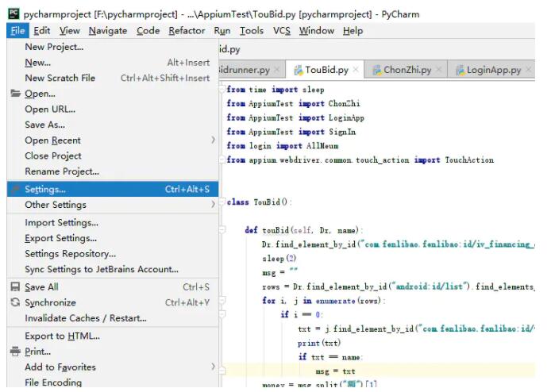Select New Scratch File entry
551x392 pixels.
113,78
